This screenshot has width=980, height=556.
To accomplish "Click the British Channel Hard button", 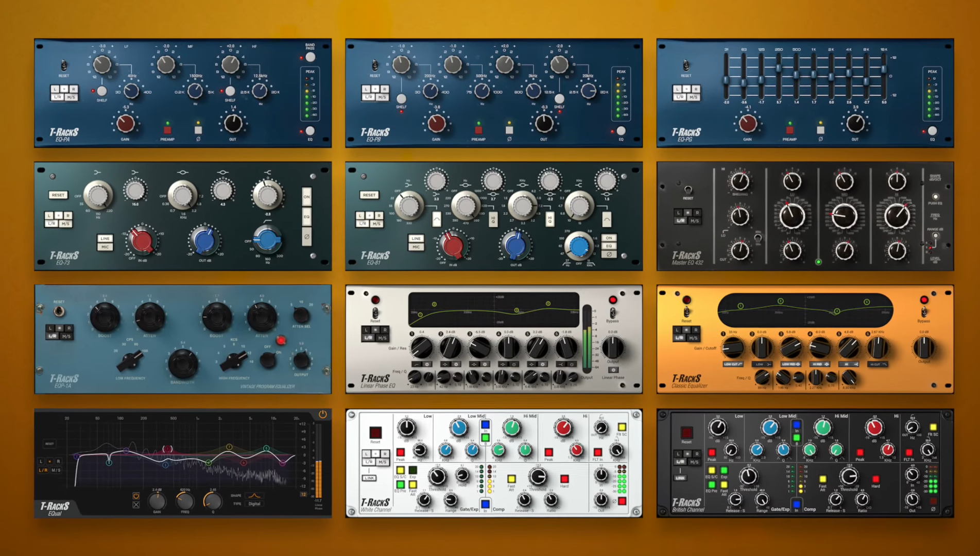I will pyautogui.click(x=875, y=479).
